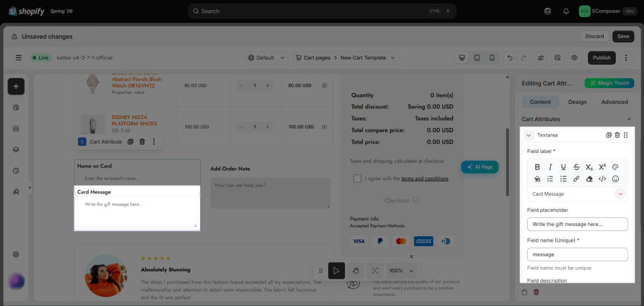Open the page settings sliders icon
Viewport: 644px width, 306px height.
tap(540, 57)
